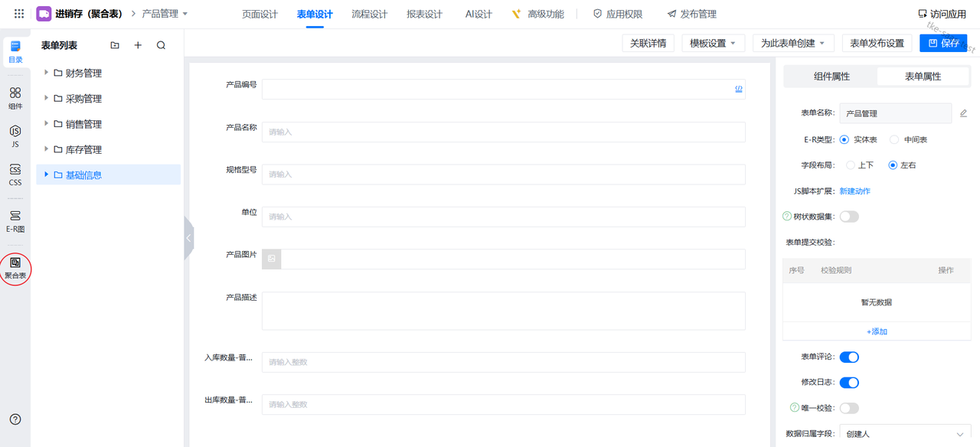Viewport: 980px width, 447px height.
Task: Open the JS sidebar icon
Action: coord(15,136)
